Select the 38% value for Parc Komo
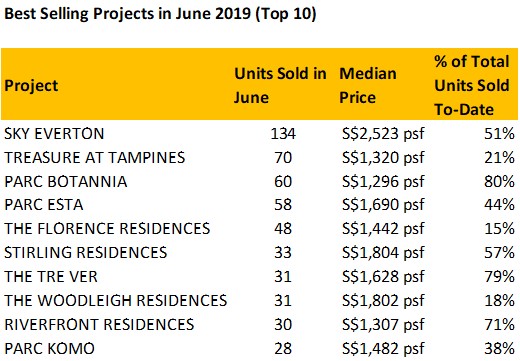This screenshot has width=520, height=361. coord(499,349)
